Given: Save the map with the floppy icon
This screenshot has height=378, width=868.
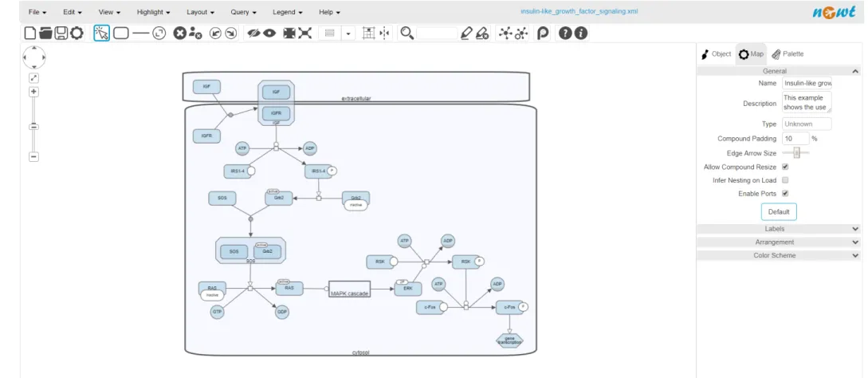Looking at the screenshot, I should click(x=61, y=33).
